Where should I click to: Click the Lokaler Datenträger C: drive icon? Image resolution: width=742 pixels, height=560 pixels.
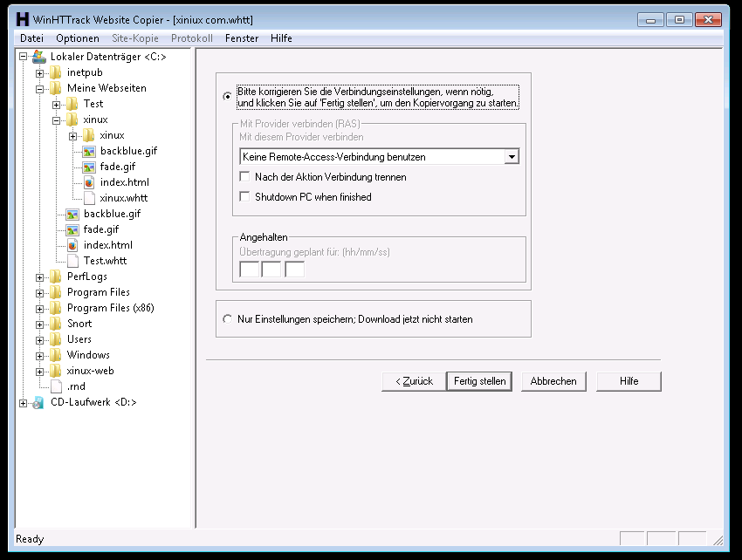pos(39,57)
